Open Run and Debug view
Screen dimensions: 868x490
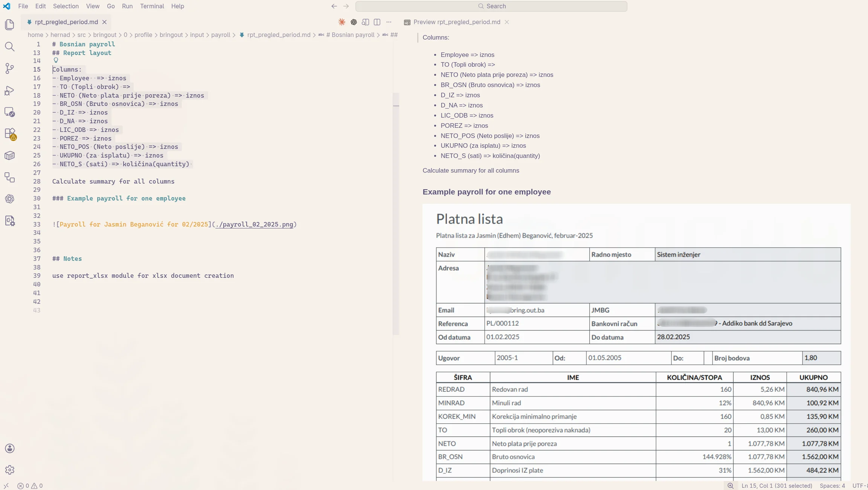pos(10,90)
